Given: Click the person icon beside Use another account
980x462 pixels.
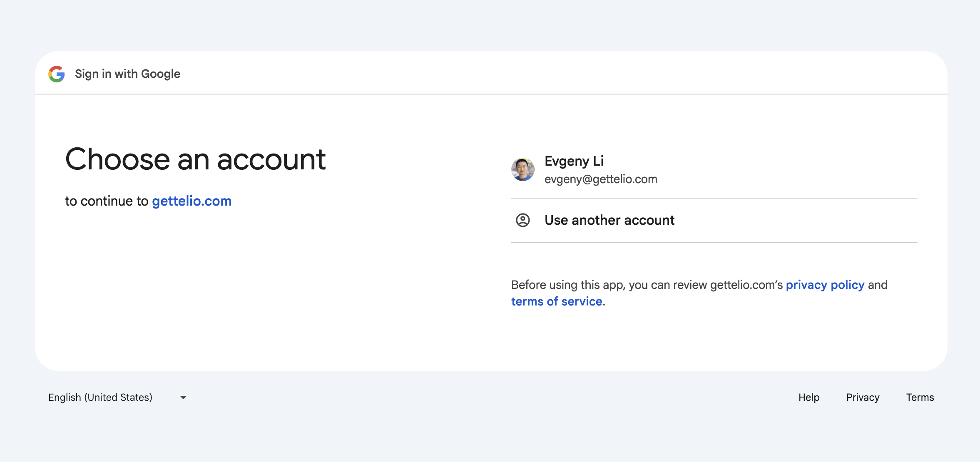Looking at the screenshot, I should click(x=522, y=220).
